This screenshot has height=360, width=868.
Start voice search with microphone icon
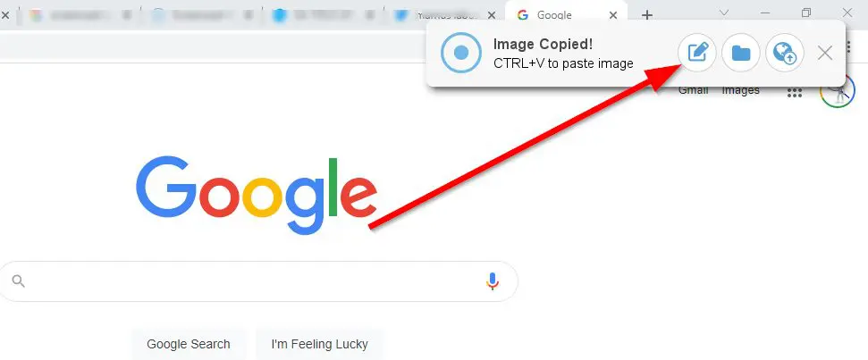(x=493, y=281)
